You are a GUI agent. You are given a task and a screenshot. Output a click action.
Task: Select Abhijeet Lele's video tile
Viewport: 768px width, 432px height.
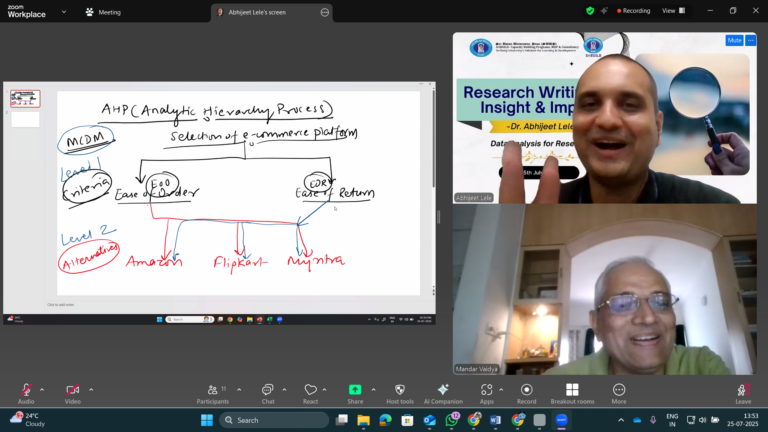click(x=604, y=118)
